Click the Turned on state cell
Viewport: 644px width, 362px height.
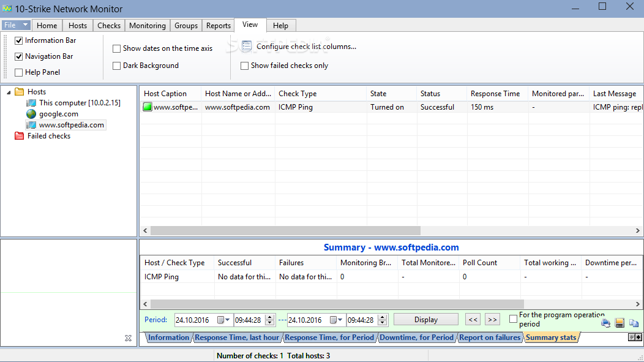point(391,107)
